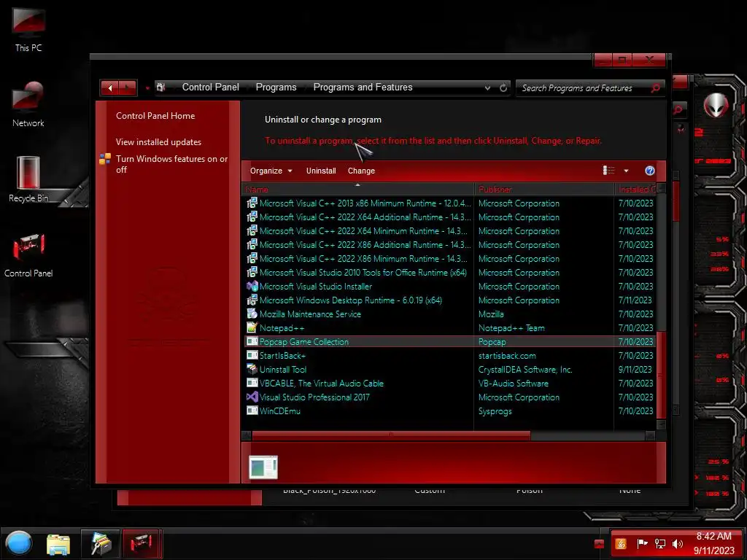Click the Change toolbar button

click(x=361, y=171)
